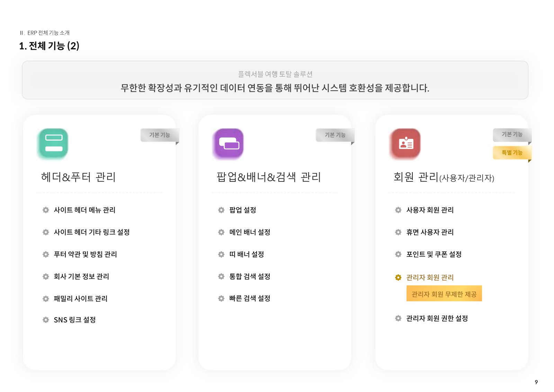
Task: Click 기본 기능 tag on 회원 관리 card
Action: (512, 134)
